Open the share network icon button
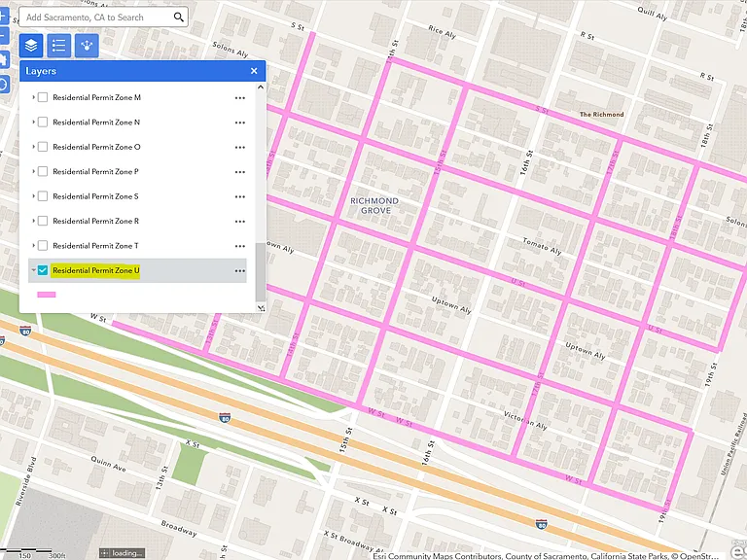Screen dimensions: 747x560 pos(87,46)
